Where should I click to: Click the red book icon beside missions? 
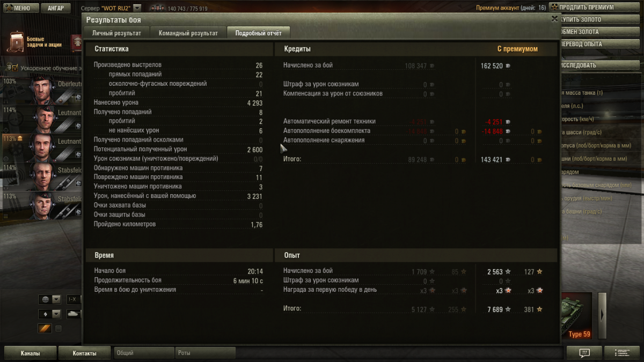77,42
